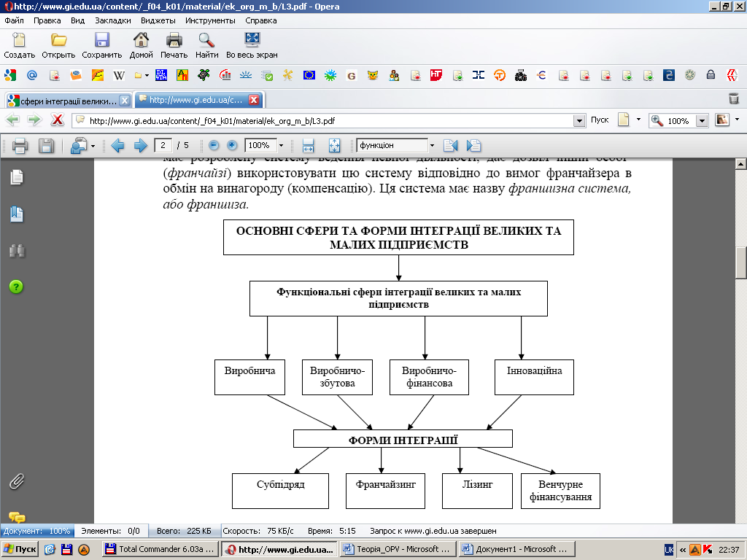Switch to Документ1 Word taskbar button
This screenshot has height=560, width=747.
[517, 549]
